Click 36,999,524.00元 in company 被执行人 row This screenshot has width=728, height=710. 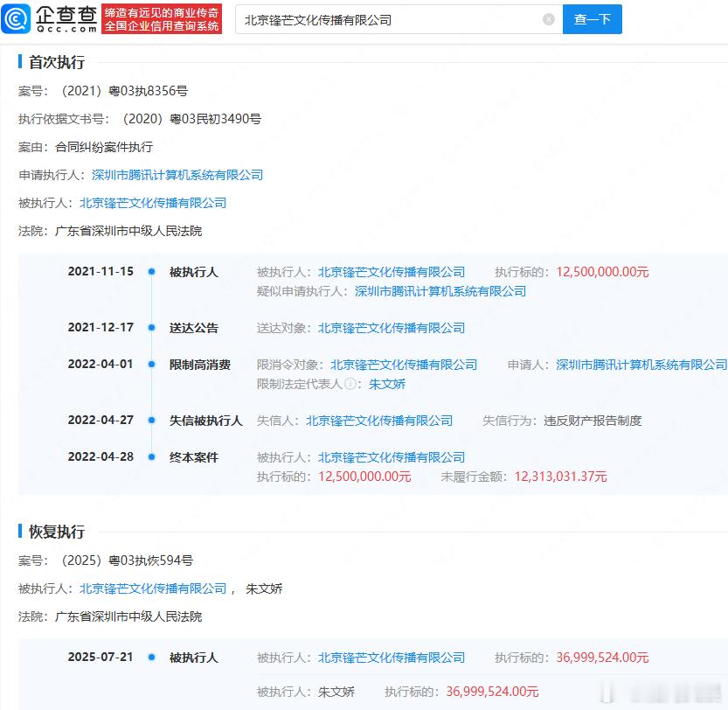pos(602,658)
